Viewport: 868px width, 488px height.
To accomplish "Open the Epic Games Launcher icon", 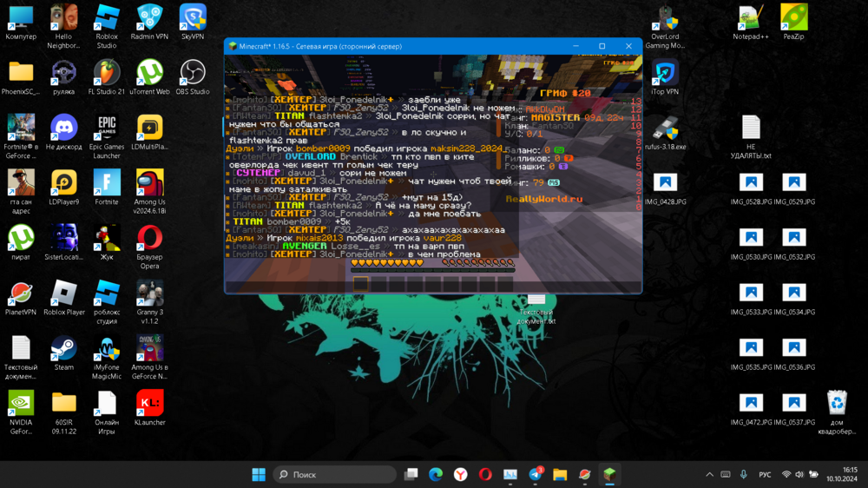I will coord(106,136).
